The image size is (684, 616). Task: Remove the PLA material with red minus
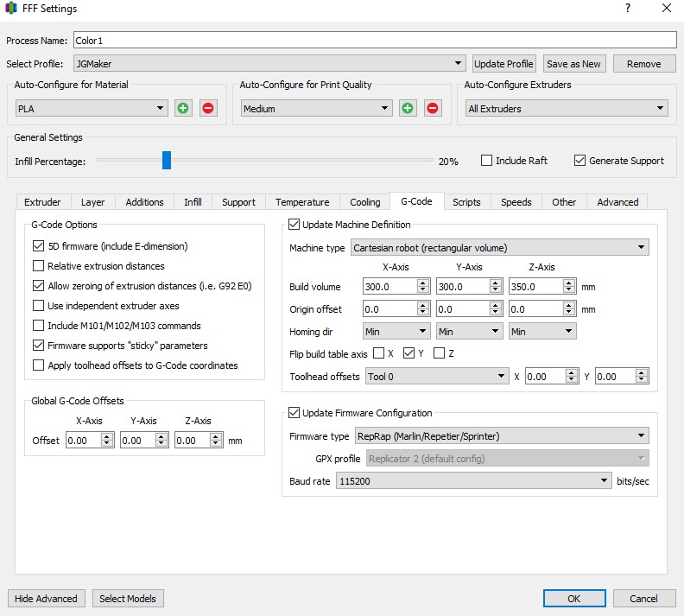(x=208, y=108)
